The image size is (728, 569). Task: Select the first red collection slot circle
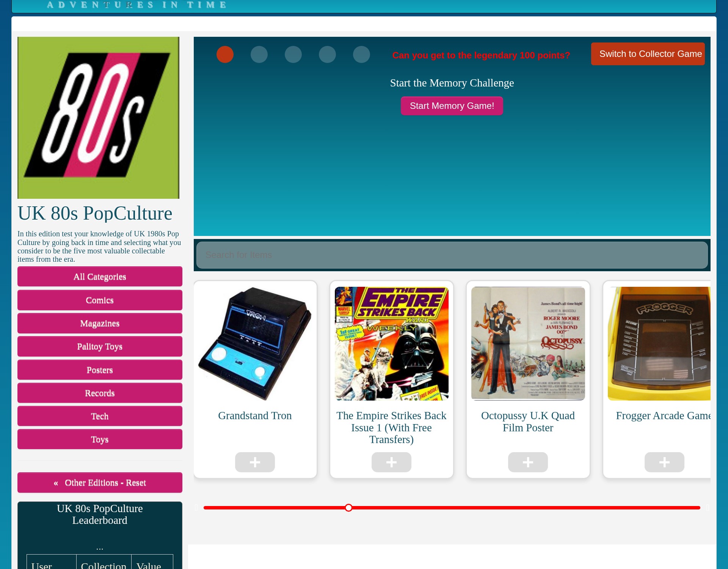225,54
